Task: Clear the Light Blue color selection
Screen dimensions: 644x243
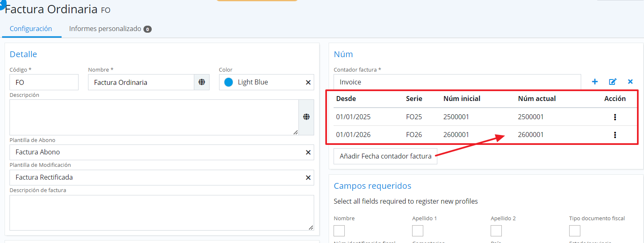Action: click(308, 82)
